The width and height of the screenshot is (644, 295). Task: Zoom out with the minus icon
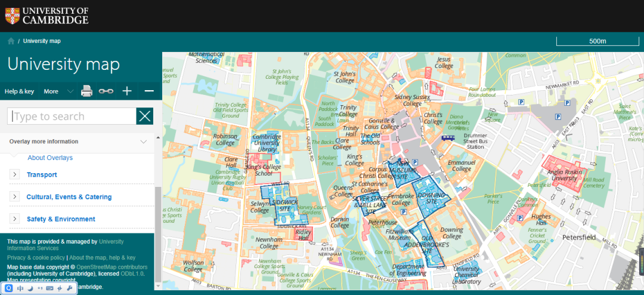[x=149, y=91]
